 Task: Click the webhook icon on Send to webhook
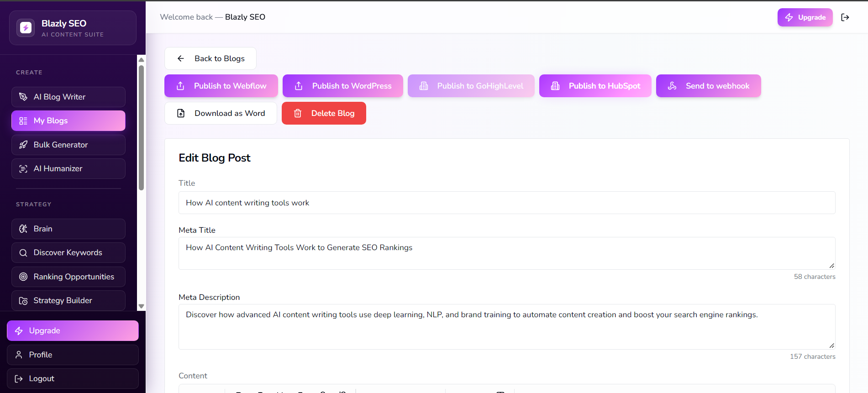tap(672, 86)
